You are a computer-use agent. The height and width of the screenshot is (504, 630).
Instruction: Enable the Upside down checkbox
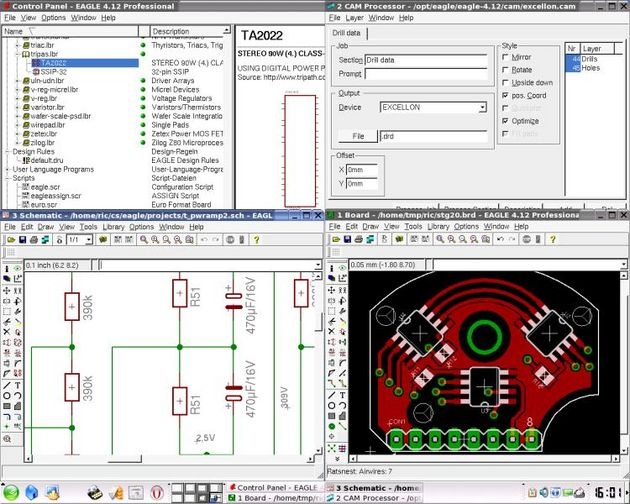pyautogui.click(x=506, y=82)
